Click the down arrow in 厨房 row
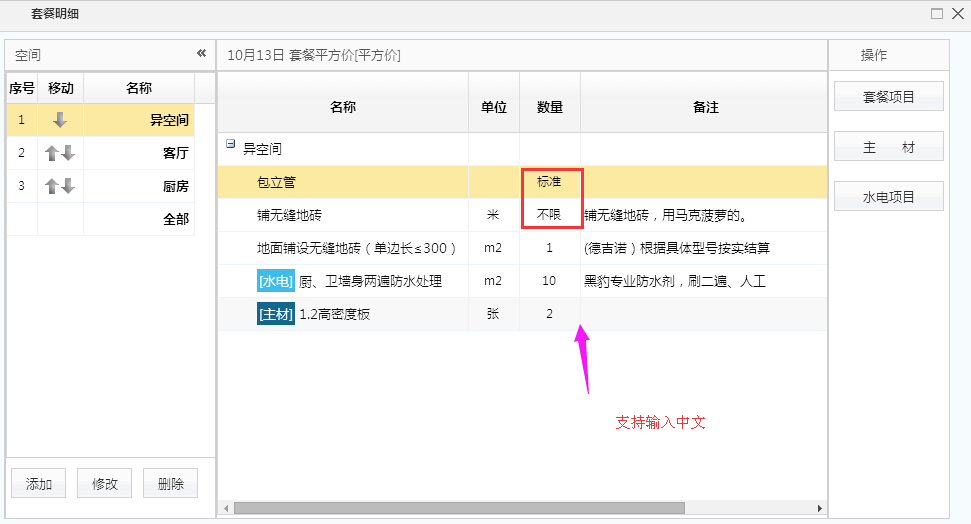 (x=68, y=186)
